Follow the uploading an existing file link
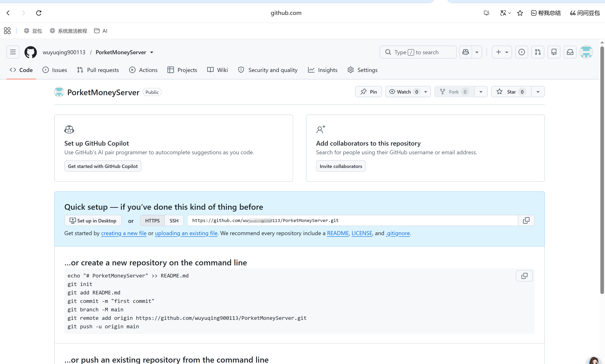The image size is (605, 364). click(186, 233)
